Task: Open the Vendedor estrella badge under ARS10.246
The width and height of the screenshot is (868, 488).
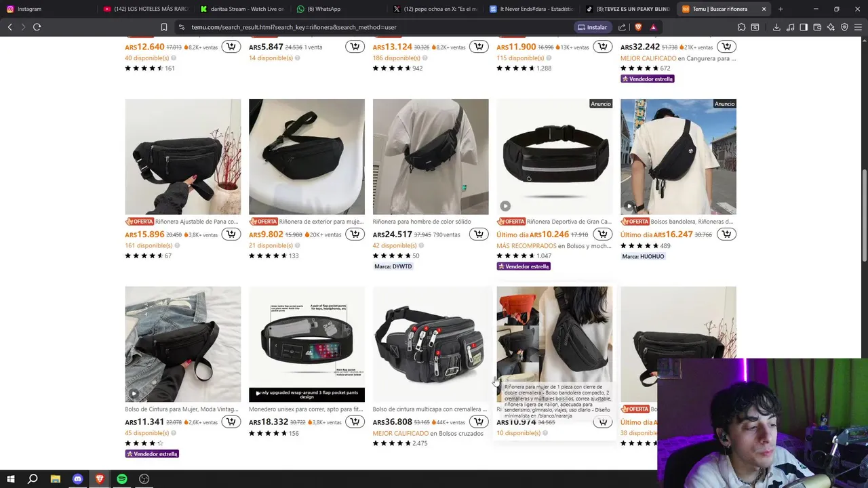Action: [524, 266]
